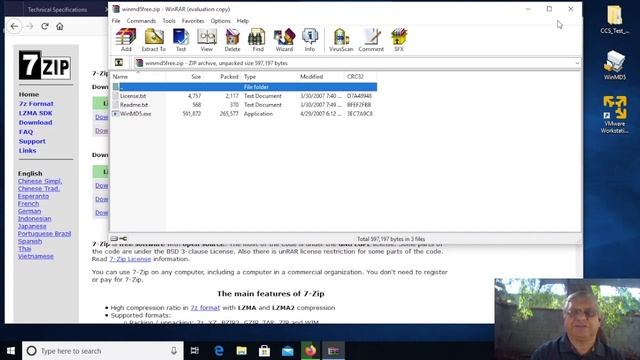Open the Wizard toolbar icon
Viewport: 640px width, 360px height.
point(284,40)
